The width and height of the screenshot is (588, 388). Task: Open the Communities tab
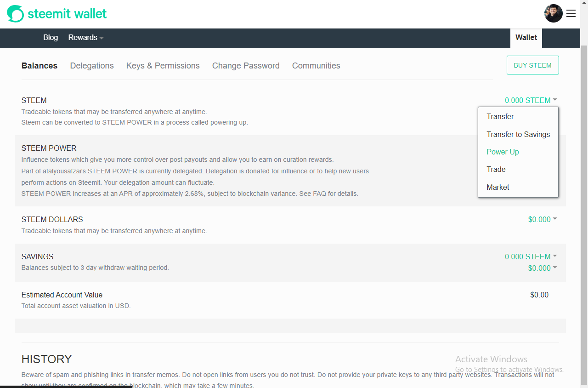click(316, 66)
